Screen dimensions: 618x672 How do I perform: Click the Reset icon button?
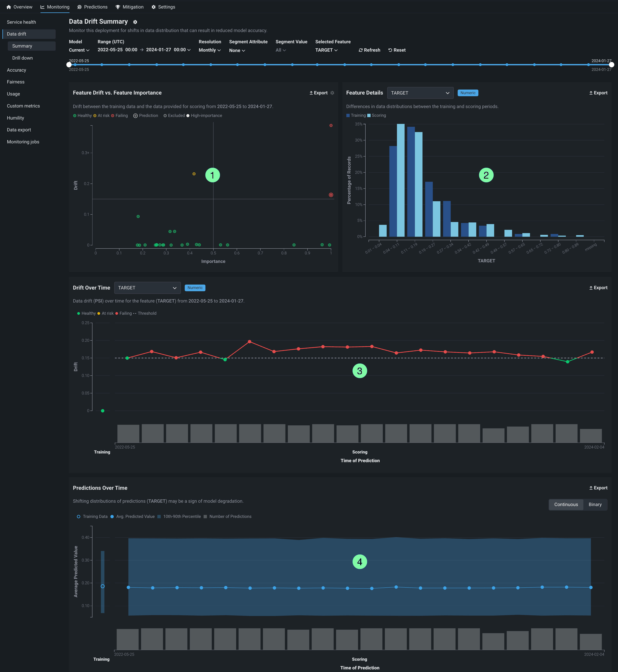(397, 50)
